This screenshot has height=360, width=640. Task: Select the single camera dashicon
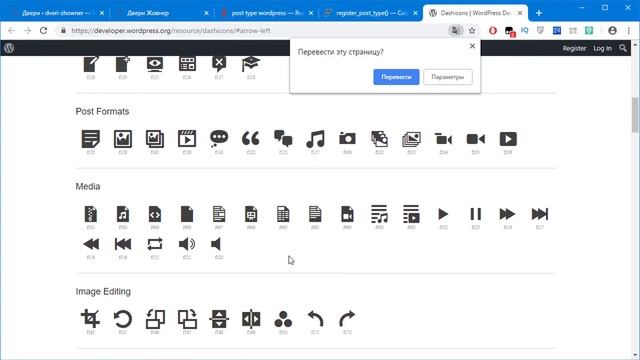coord(347,139)
